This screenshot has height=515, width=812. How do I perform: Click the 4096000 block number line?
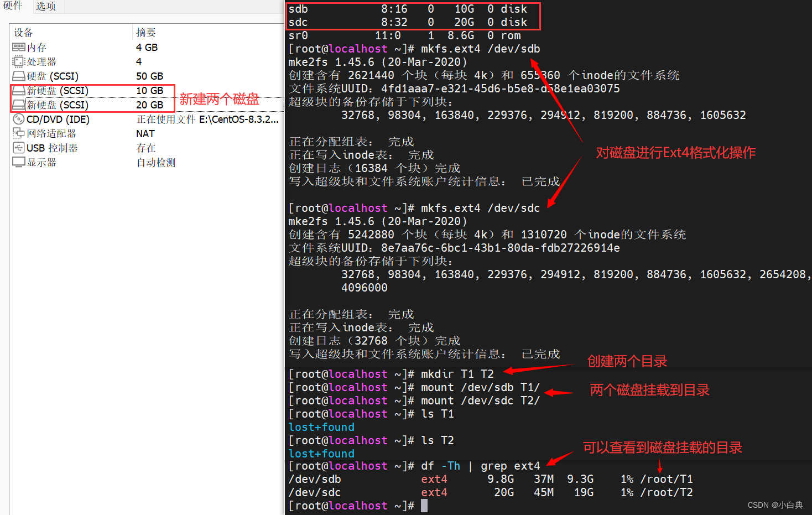365,288
